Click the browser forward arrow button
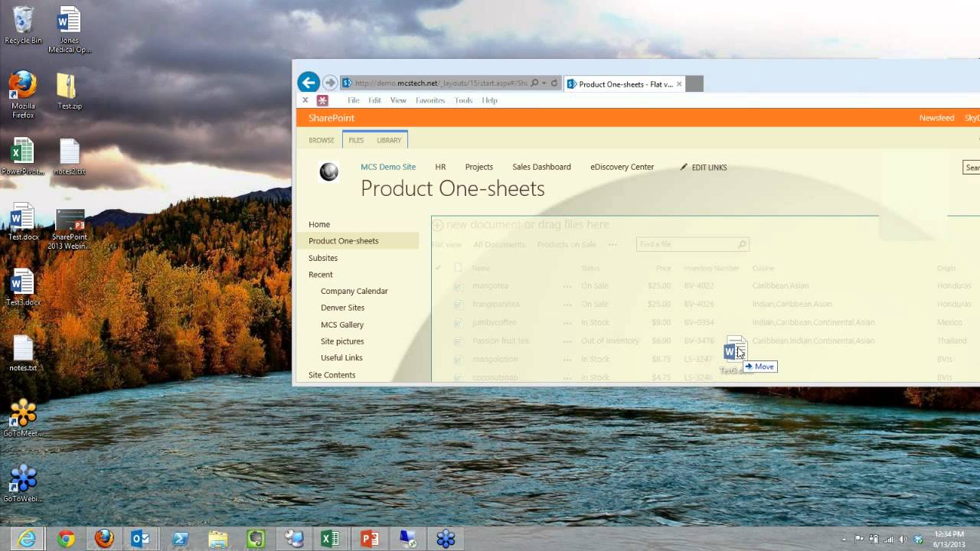Viewport: 980px width, 551px height. click(x=330, y=83)
